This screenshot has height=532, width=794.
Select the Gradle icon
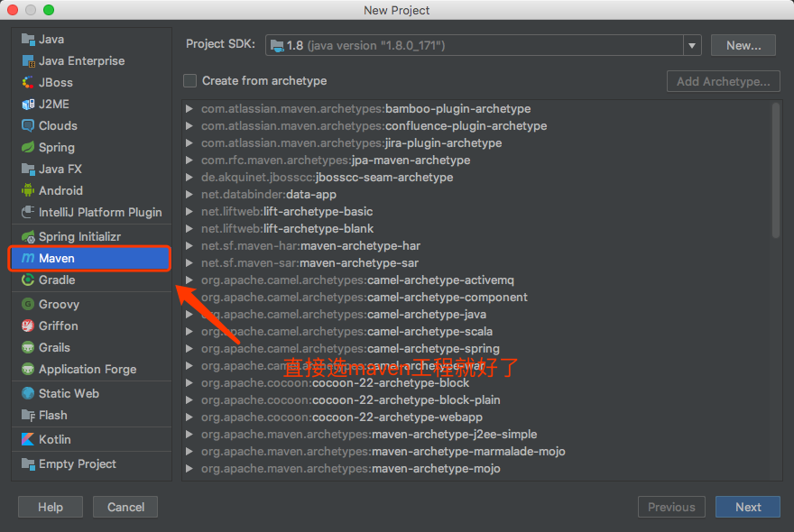(28, 280)
